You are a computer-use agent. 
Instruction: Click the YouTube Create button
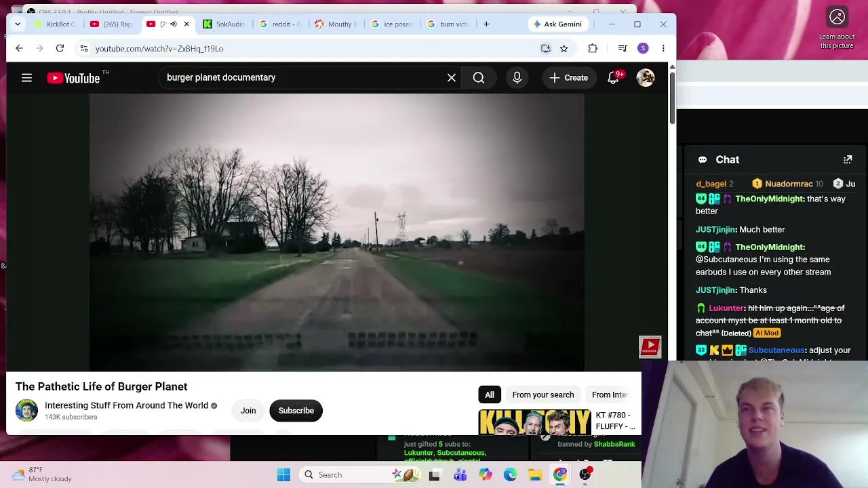(x=569, y=78)
